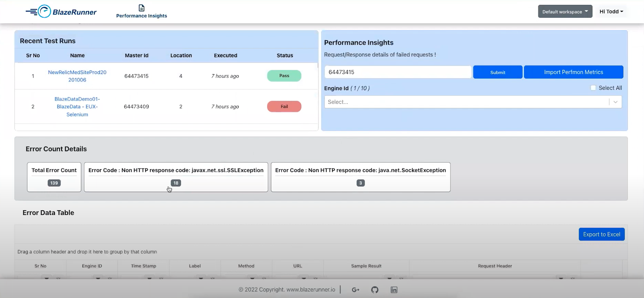Click the 3 count badge under SocketException
Image resolution: width=644 pixels, height=298 pixels.
(x=361, y=183)
